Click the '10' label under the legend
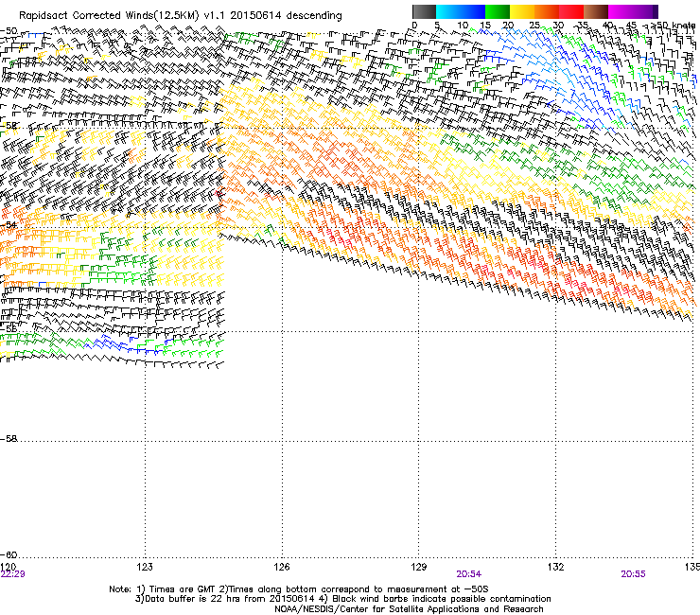The image size is (700, 615). [463, 26]
